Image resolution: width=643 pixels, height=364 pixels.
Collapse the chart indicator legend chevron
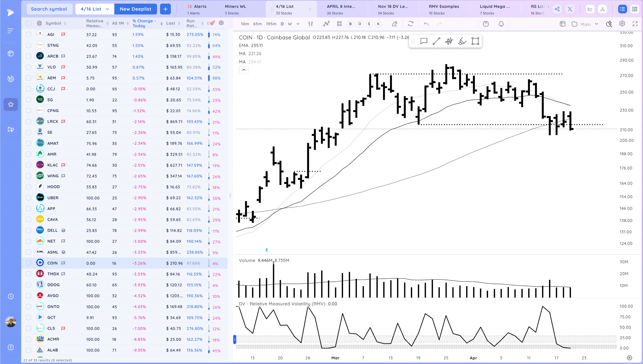click(x=244, y=70)
